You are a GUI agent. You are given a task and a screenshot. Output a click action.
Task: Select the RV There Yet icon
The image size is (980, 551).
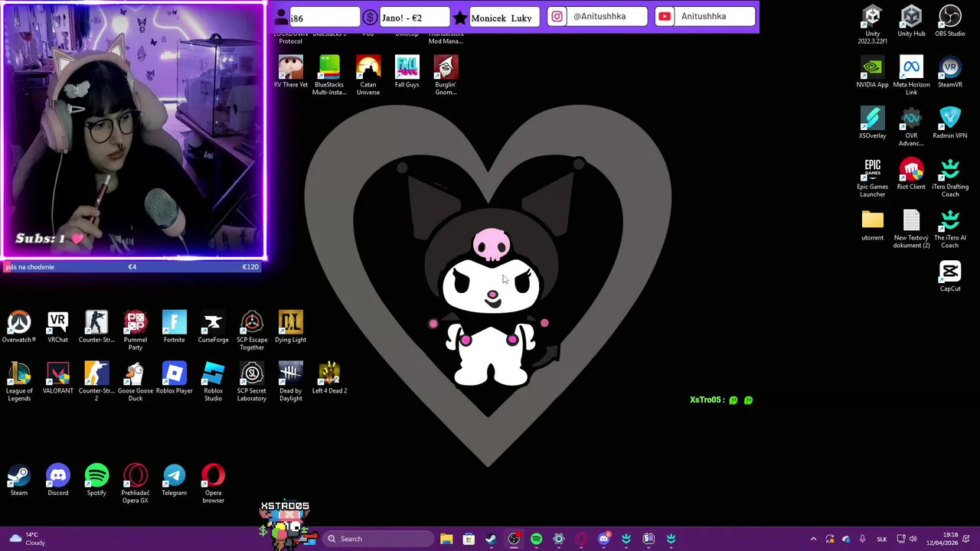(290, 72)
